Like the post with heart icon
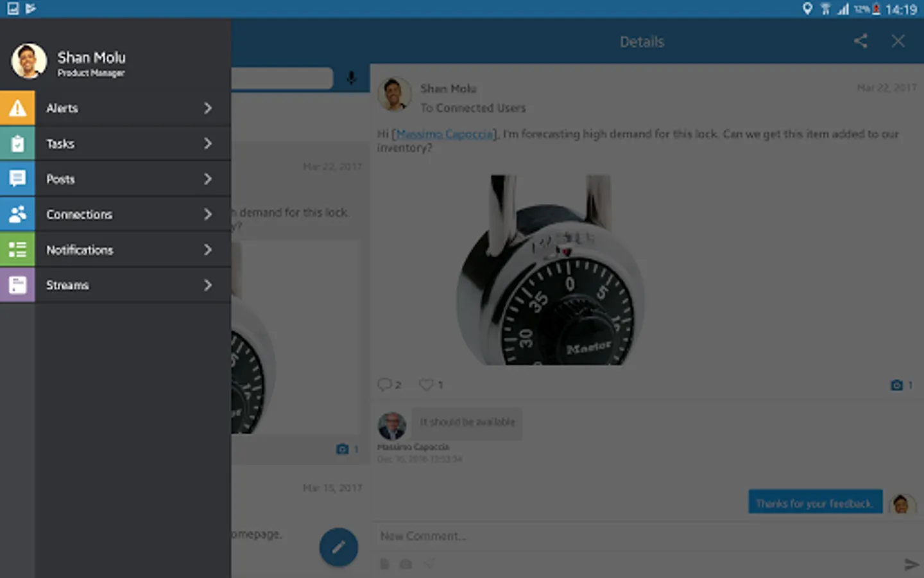Image resolution: width=924 pixels, height=578 pixels. click(425, 384)
